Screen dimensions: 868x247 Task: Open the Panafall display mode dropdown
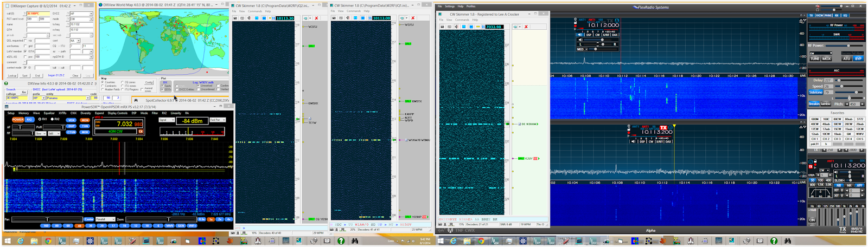tap(105, 219)
